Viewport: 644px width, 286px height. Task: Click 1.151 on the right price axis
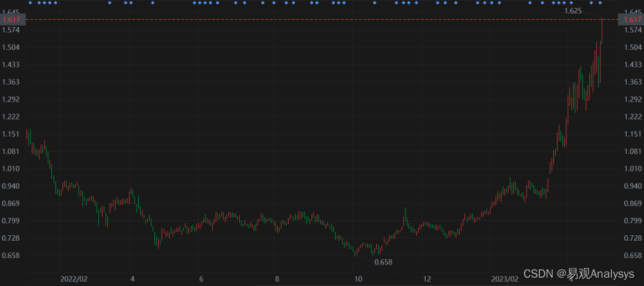click(633, 134)
